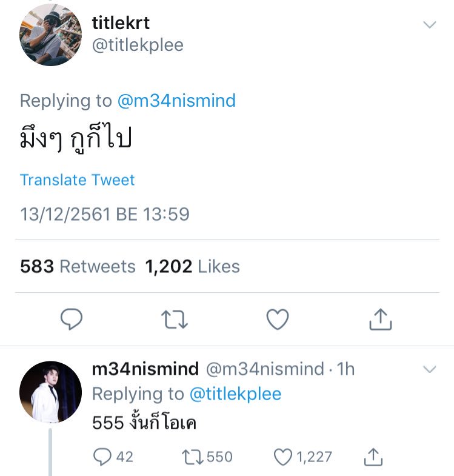The height and width of the screenshot is (476, 454).
Task: Open m34nismind's profile avatar
Action: 51,392
